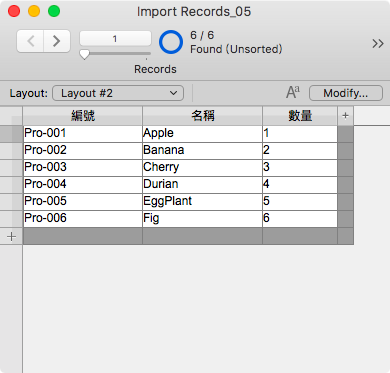This screenshot has height=373, width=390.
Task: Click the record slider handle
Action: [x=84, y=54]
